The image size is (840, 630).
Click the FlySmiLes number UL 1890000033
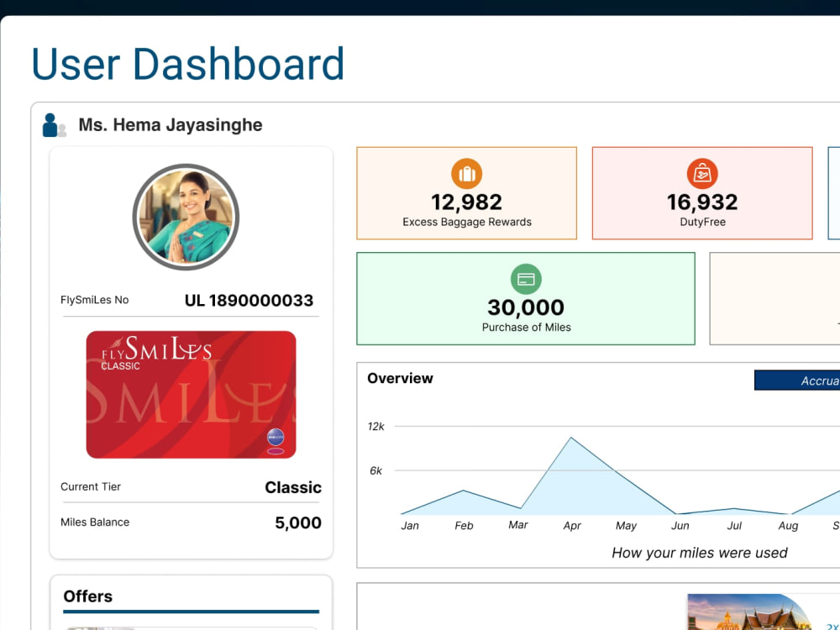point(249,301)
